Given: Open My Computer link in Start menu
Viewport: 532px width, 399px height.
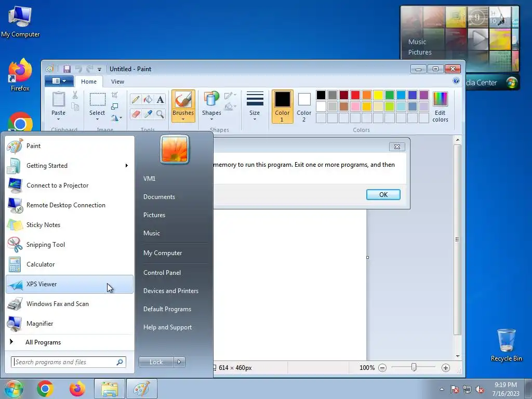Looking at the screenshot, I should click(x=163, y=253).
